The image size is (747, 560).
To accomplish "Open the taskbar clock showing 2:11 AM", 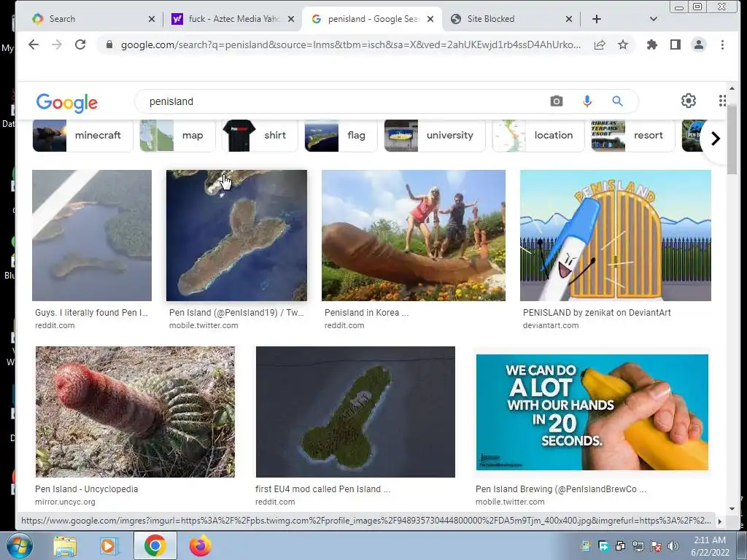I will point(710,546).
